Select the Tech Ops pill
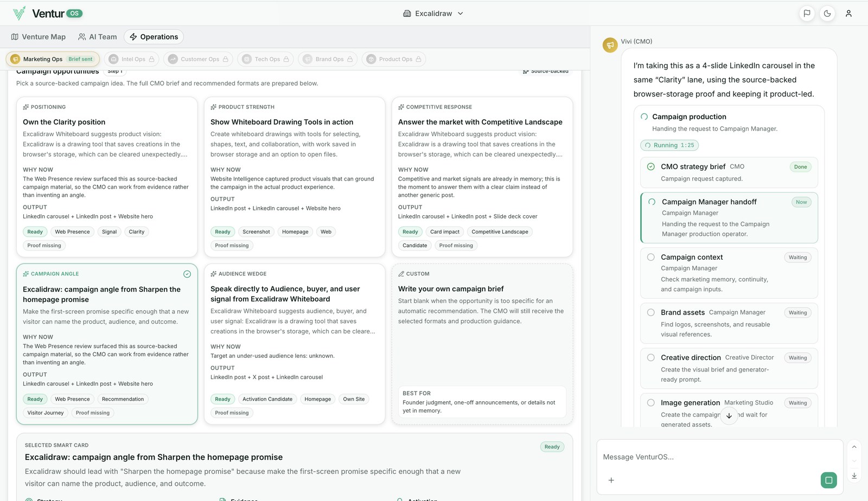868x501 pixels. pos(265,59)
